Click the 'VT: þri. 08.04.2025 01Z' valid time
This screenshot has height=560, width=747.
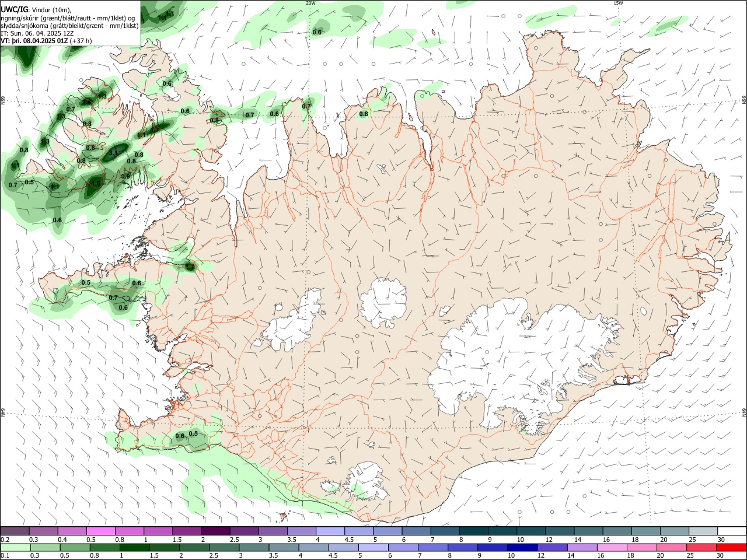click(34, 41)
